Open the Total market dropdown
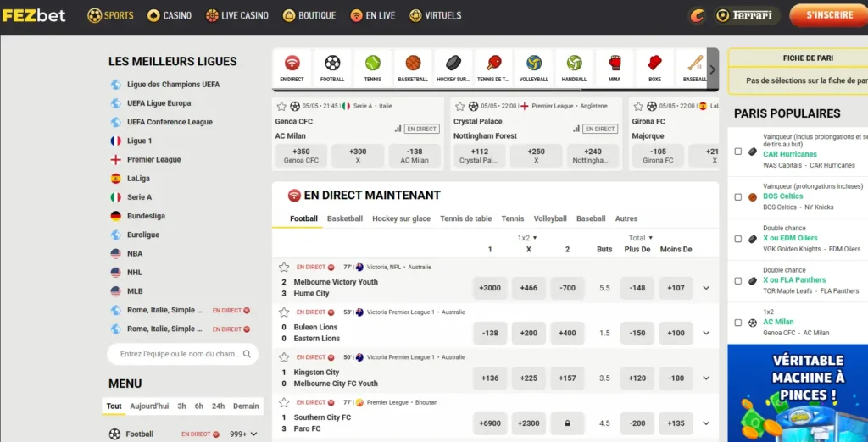The height and width of the screenshot is (442, 868). pyautogui.click(x=641, y=238)
